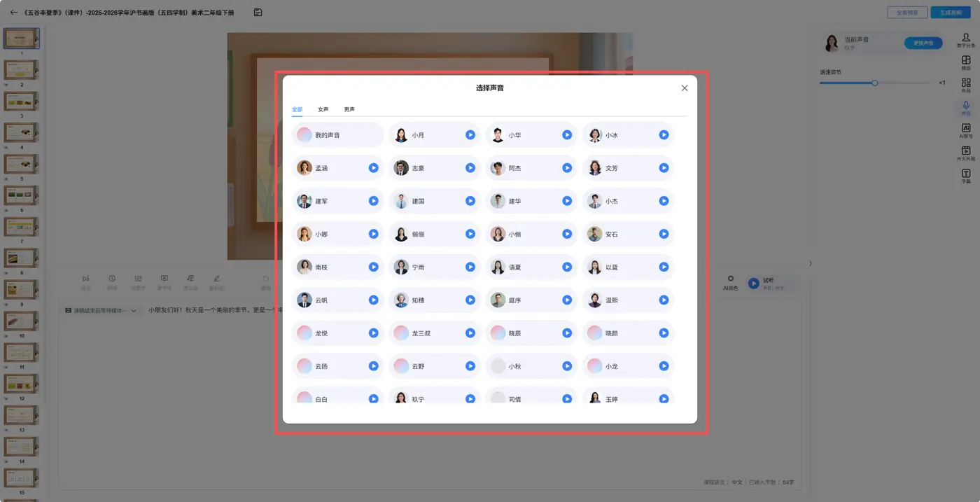Select the 语夏 voice avatar
This screenshot has height=502, width=980.
pyautogui.click(x=498, y=267)
